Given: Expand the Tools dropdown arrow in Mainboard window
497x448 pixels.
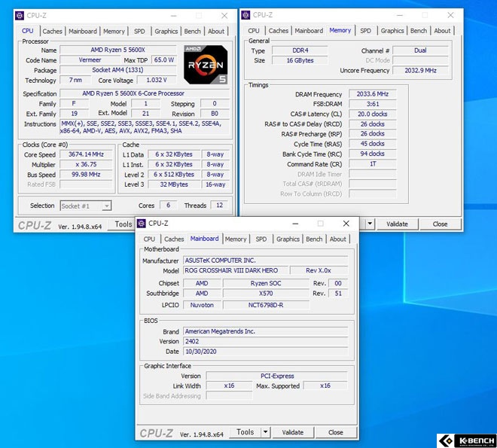Looking at the screenshot, I should point(266,432).
